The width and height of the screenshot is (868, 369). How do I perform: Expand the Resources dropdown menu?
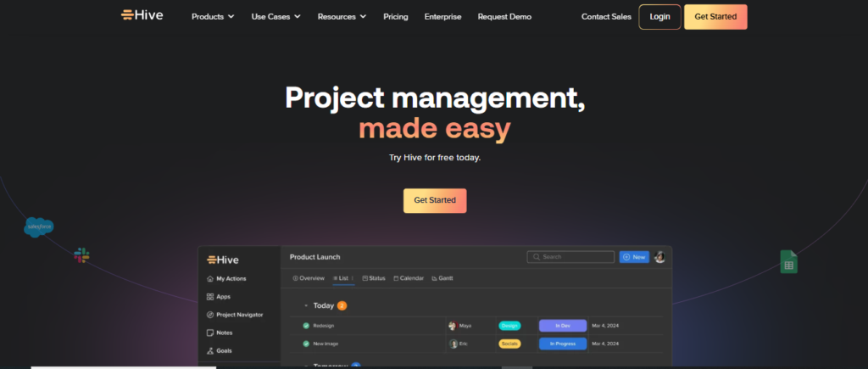point(342,17)
